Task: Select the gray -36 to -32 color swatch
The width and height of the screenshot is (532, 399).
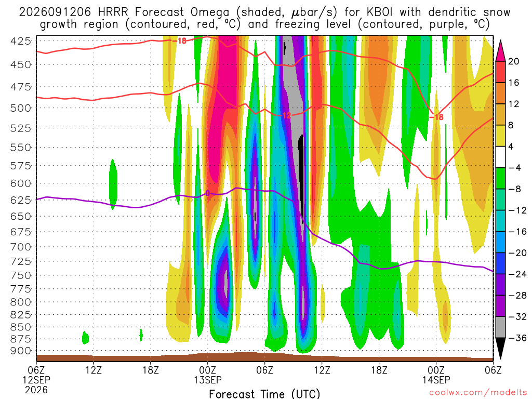Action: coord(500,327)
